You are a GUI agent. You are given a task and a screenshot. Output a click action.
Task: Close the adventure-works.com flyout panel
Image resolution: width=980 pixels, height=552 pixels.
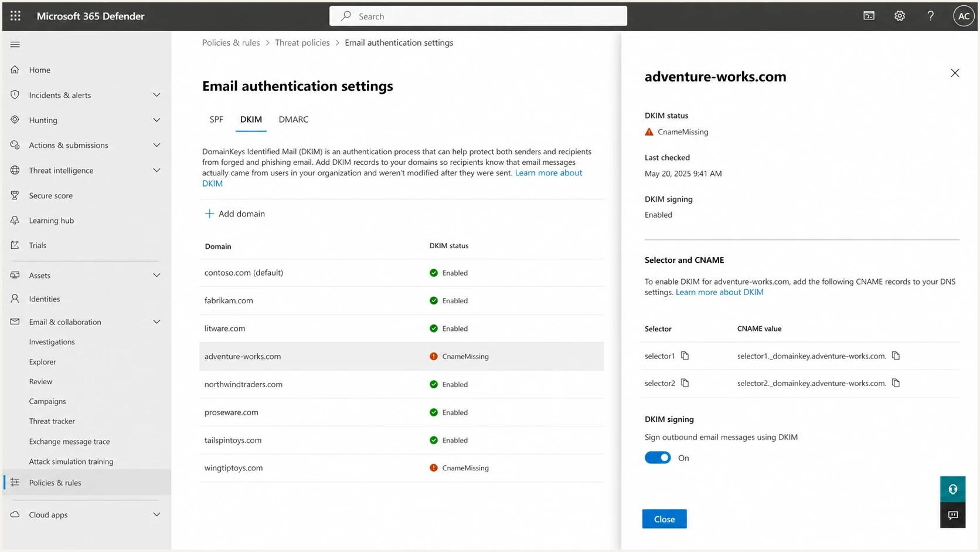(x=955, y=73)
